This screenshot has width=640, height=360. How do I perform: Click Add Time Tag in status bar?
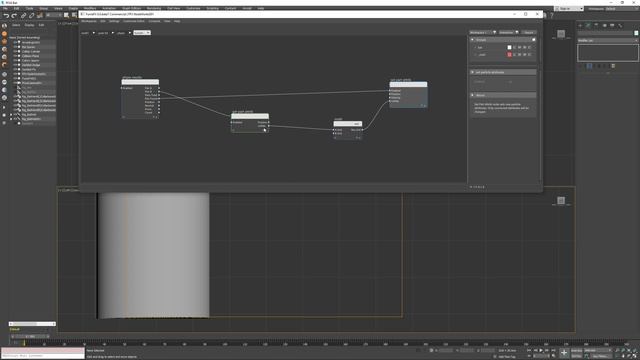(x=507, y=357)
